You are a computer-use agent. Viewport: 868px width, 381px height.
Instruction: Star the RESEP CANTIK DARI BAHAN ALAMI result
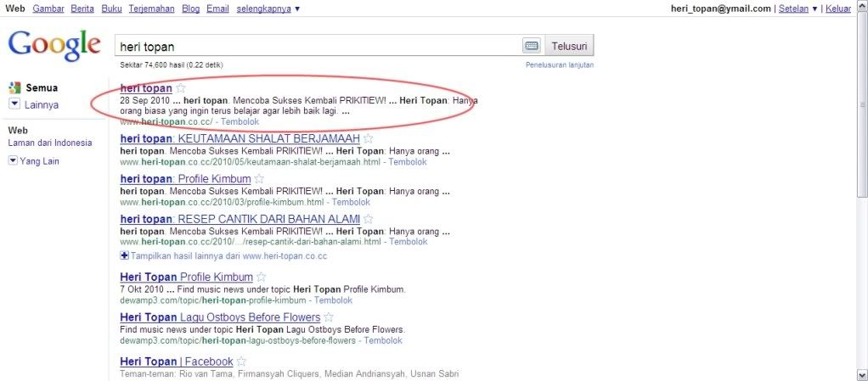click(x=368, y=219)
